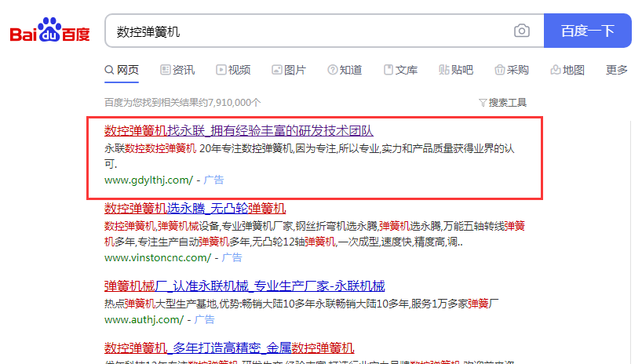
Task: Go to the 文库 tab
Action: click(x=400, y=70)
